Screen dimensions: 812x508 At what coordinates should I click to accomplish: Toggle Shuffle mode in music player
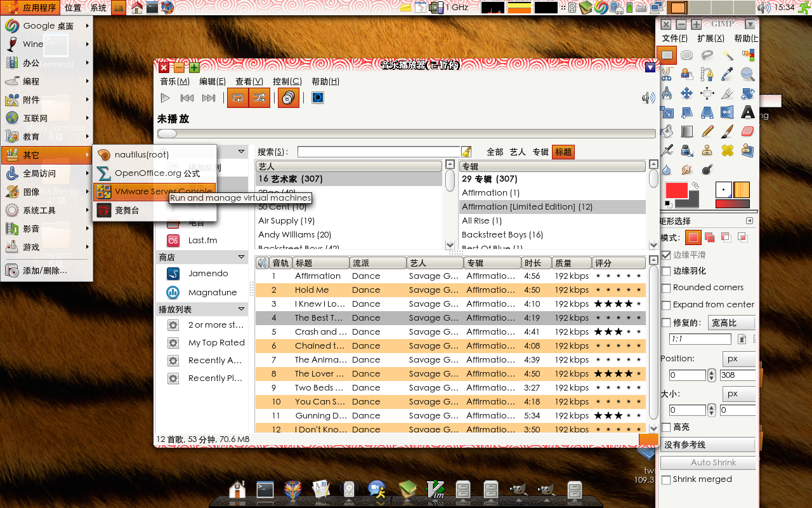click(x=259, y=98)
